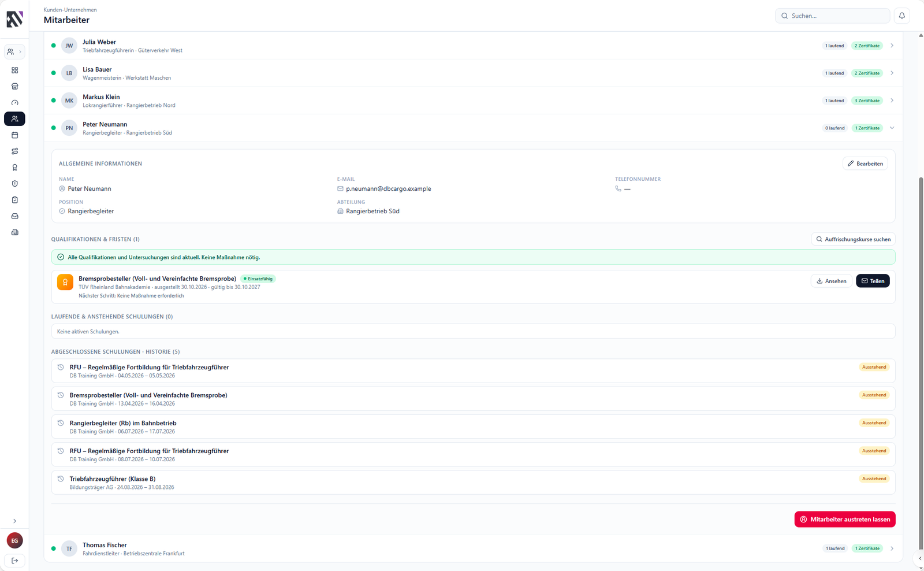Click the notification bell icon
This screenshot has height=571, width=924.
click(x=901, y=16)
